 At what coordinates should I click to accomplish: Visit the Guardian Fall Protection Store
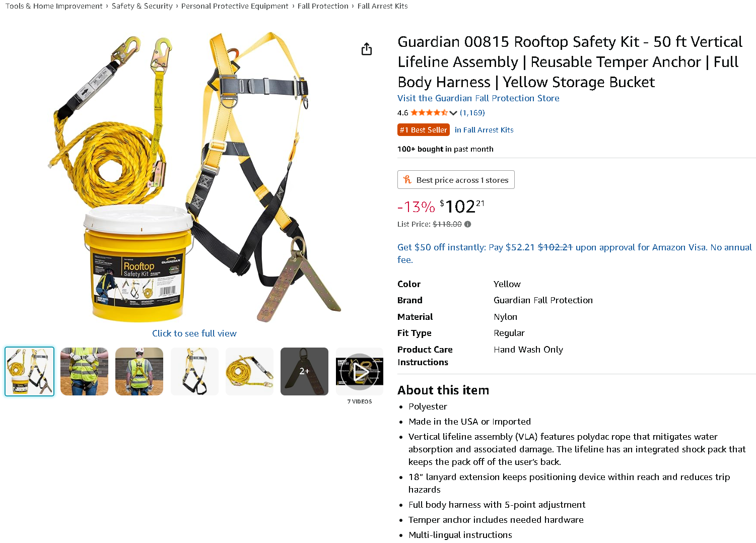pyautogui.click(x=478, y=98)
